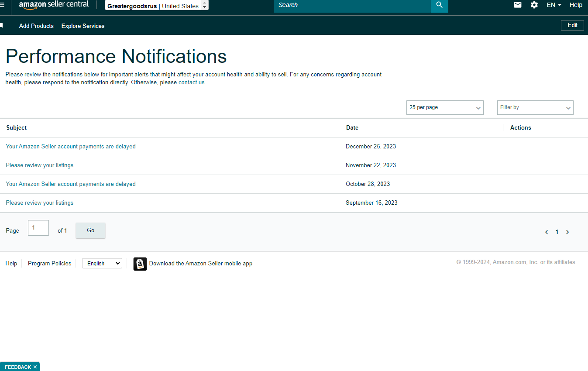Expand the 25 per page dropdown
The image size is (588, 371).
coord(445,107)
